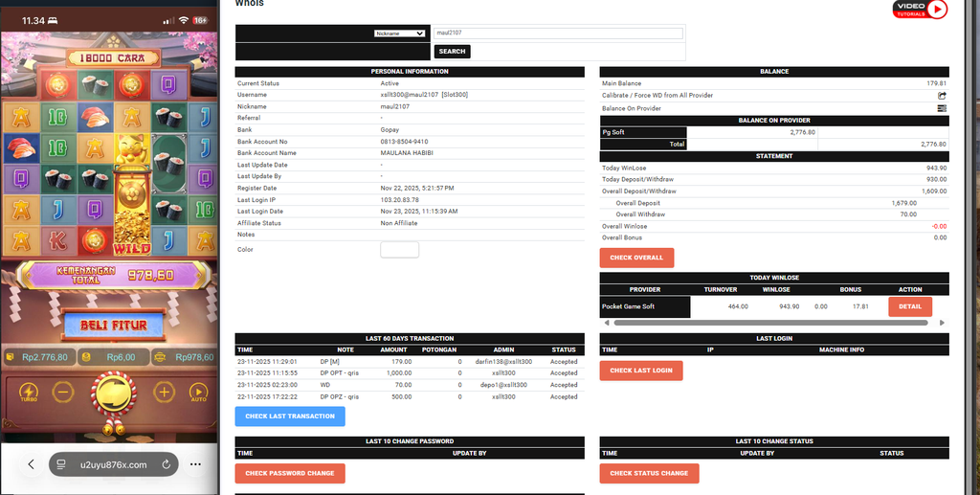Go back in the mobile browser
This screenshot has height=495, width=980.
[x=31, y=464]
